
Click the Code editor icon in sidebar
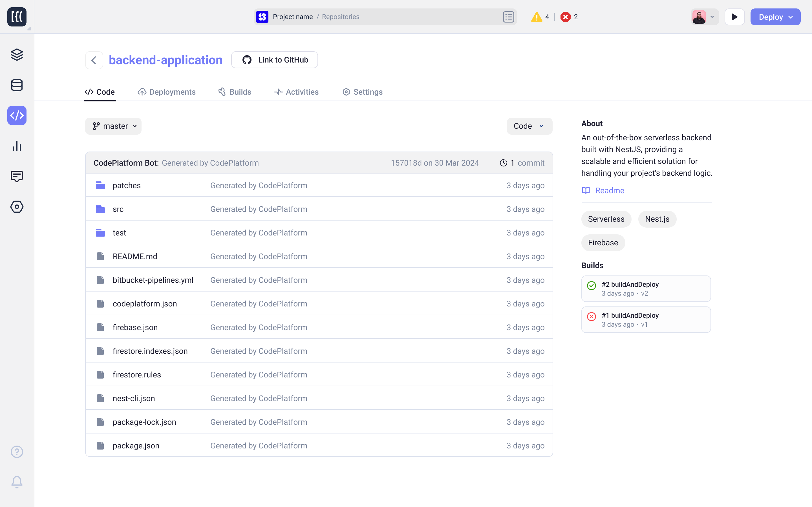pyautogui.click(x=17, y=116)
